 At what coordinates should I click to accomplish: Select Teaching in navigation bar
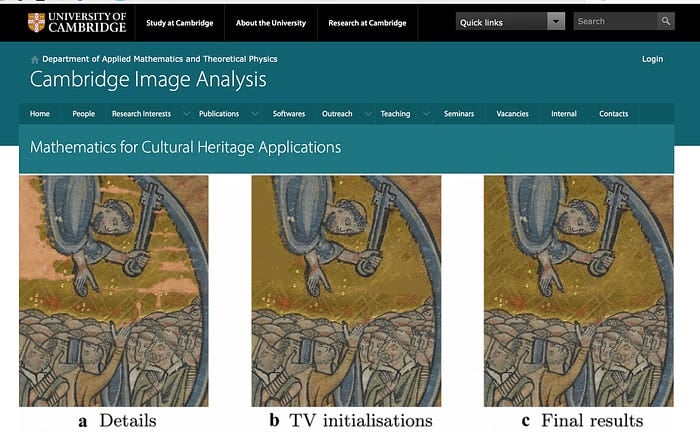395,114
